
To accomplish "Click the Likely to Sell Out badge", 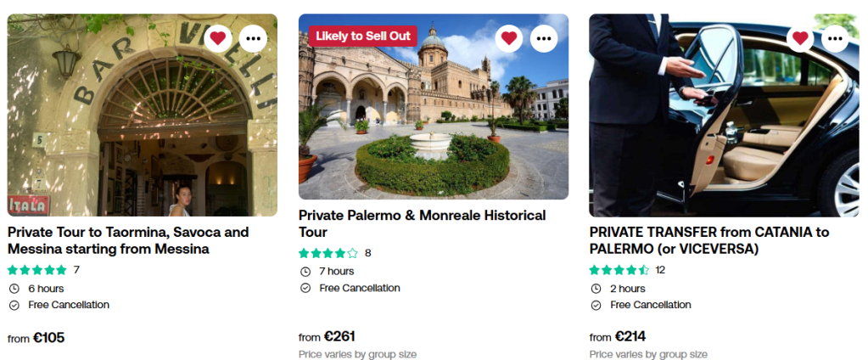I will point(362,36).
